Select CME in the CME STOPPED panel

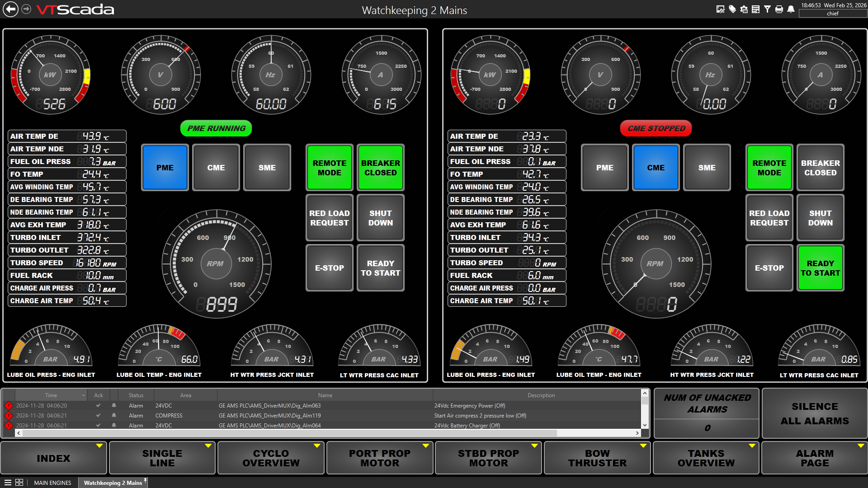(656, 168)
